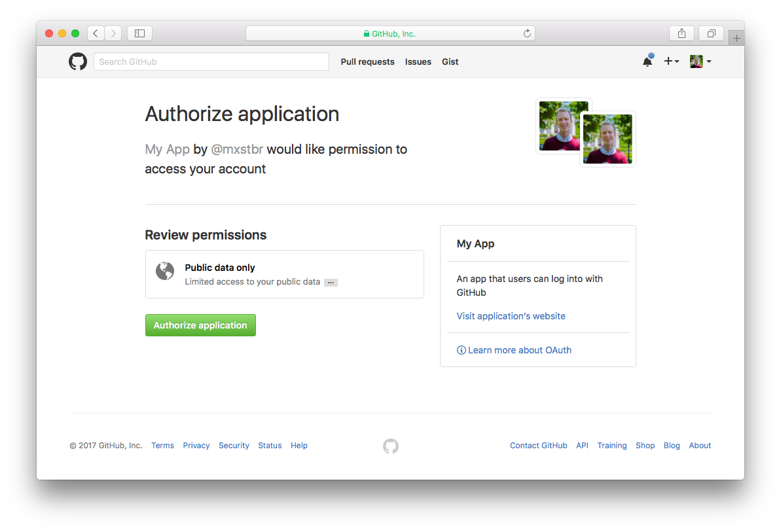Reload the page using refresh icon
The image size is (781, 532).
pos(527,33)
